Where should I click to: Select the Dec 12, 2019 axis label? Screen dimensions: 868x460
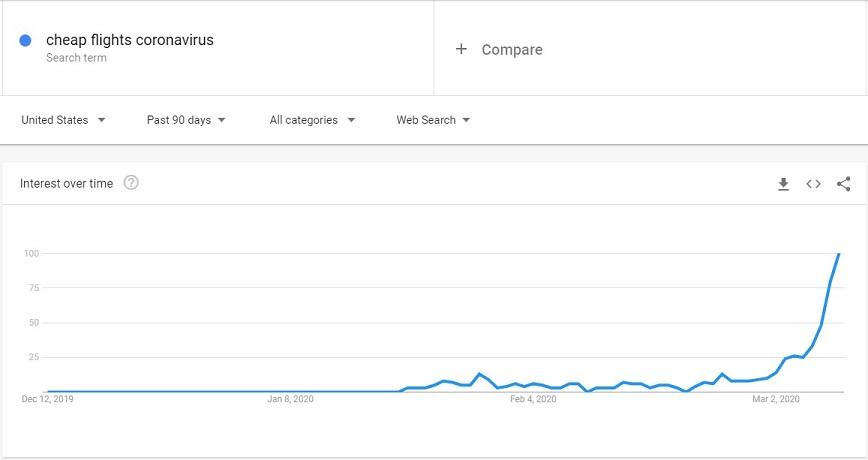pos(47,399)
